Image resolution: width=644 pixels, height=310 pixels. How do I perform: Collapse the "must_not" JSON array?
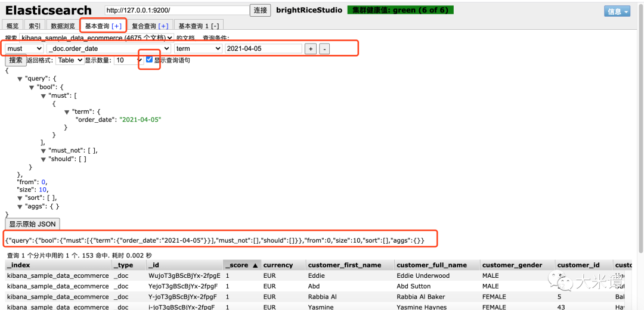pyautogui.click(x=44, y=151)
